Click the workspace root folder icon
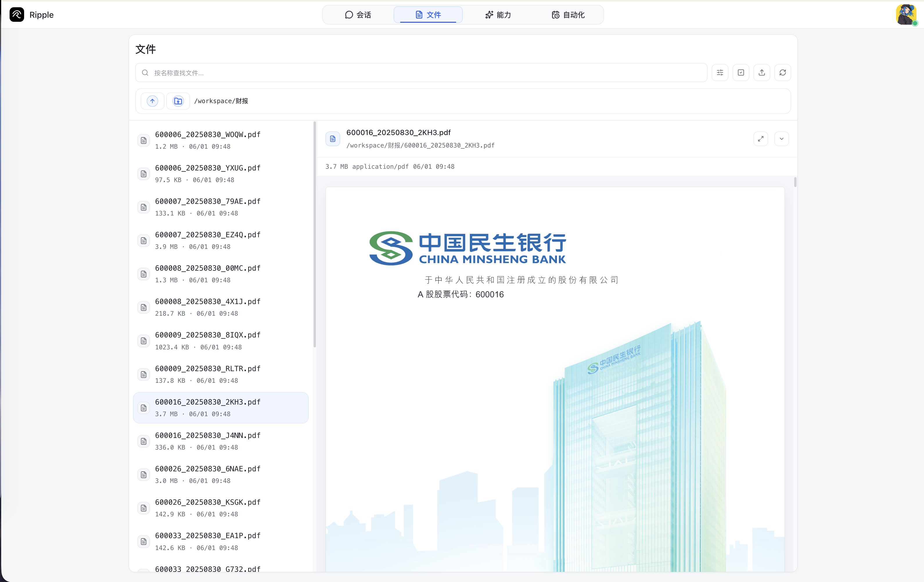 click(x=178, y=101)
